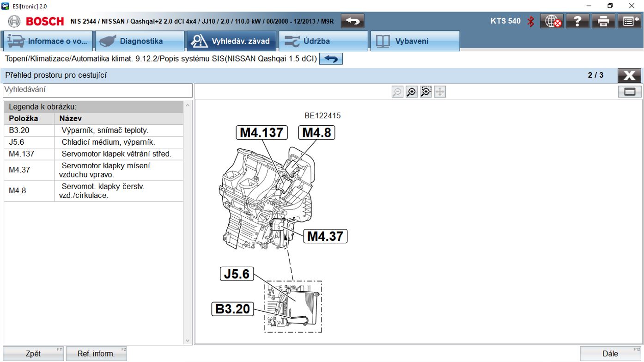Open the Vybavení tab
The height and width of the screenshot is (362, 644).
(415, 41)
